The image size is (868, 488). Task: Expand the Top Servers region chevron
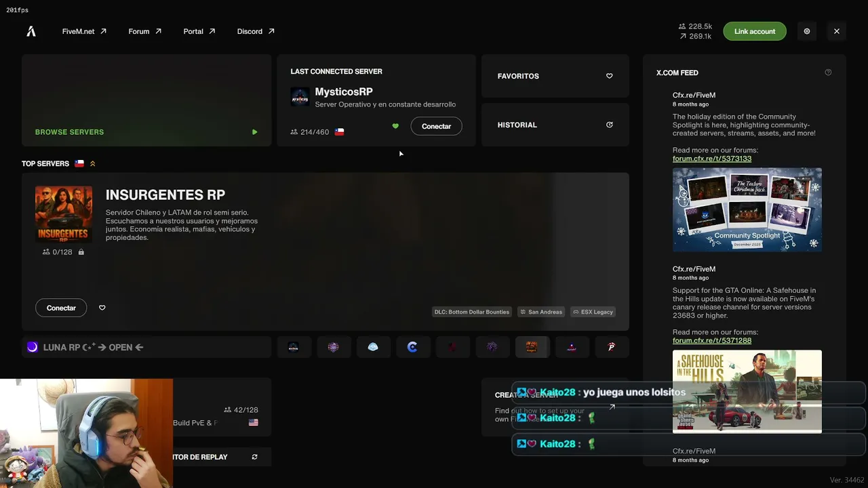pos(92,163)
